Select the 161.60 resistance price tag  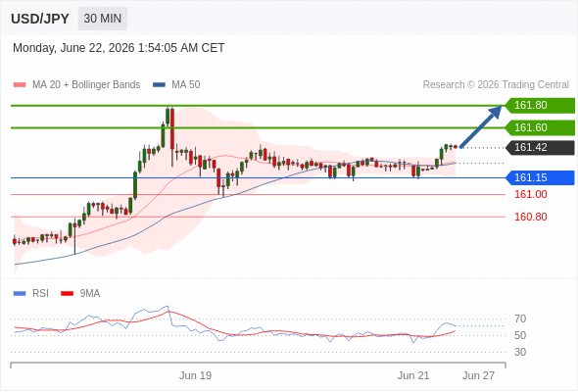pyautogui.click(x=540, y=128)
